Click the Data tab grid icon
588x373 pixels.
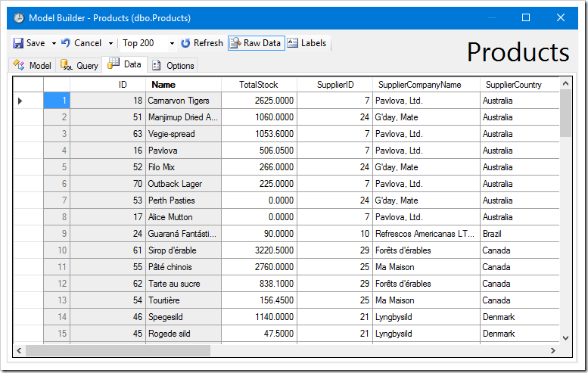point(114,64)
